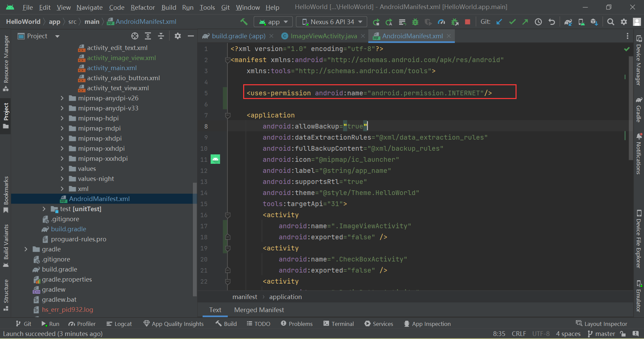This screenshot has width=644, height=339.
Task: Click the Debug app bug icon
Action: [x=415, y=22]
